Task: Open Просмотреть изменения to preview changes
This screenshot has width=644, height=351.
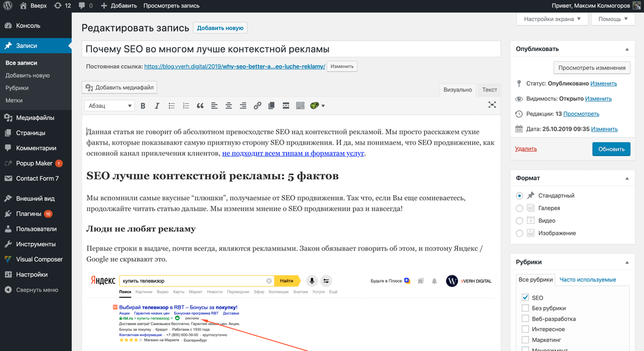Action: [592, 68]
